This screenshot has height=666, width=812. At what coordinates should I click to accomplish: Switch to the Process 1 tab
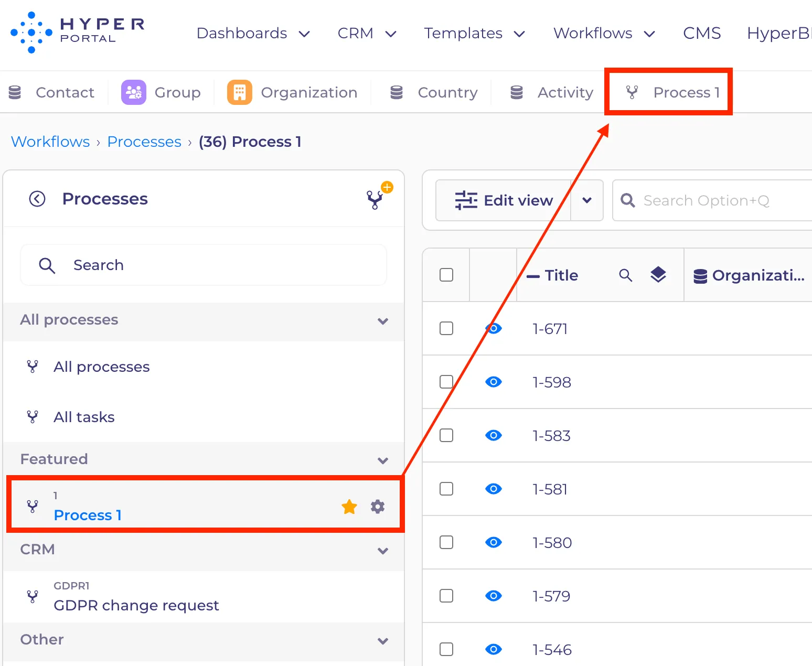pos(672,92)
